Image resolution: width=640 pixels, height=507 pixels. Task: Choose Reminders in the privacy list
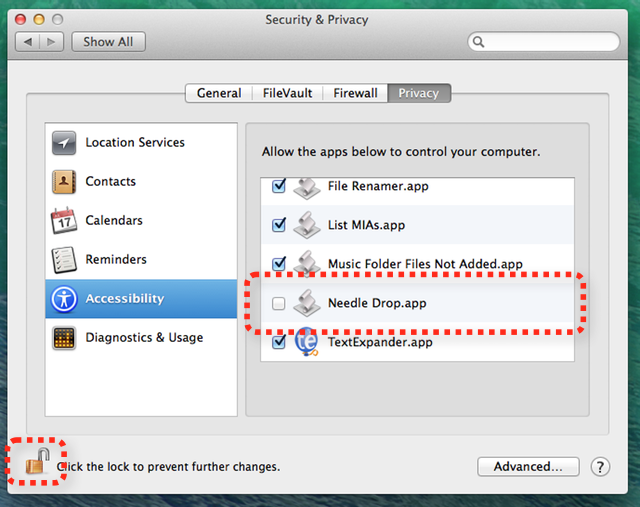click(141, 260)
